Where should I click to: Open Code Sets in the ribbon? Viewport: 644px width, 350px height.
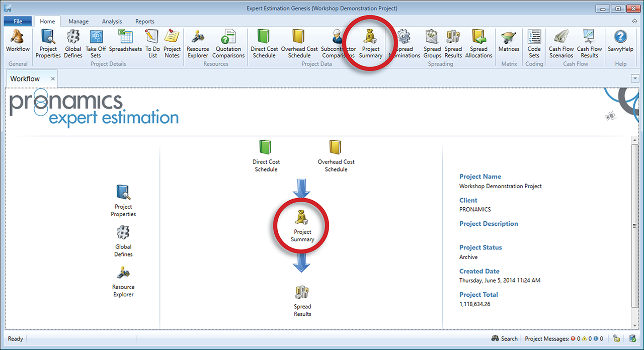click(534, 43)
